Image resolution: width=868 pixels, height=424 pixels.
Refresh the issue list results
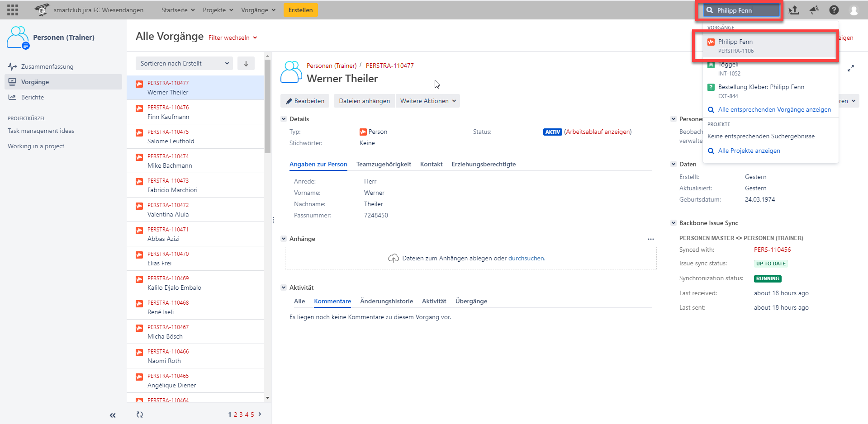[x=140, y=415]
